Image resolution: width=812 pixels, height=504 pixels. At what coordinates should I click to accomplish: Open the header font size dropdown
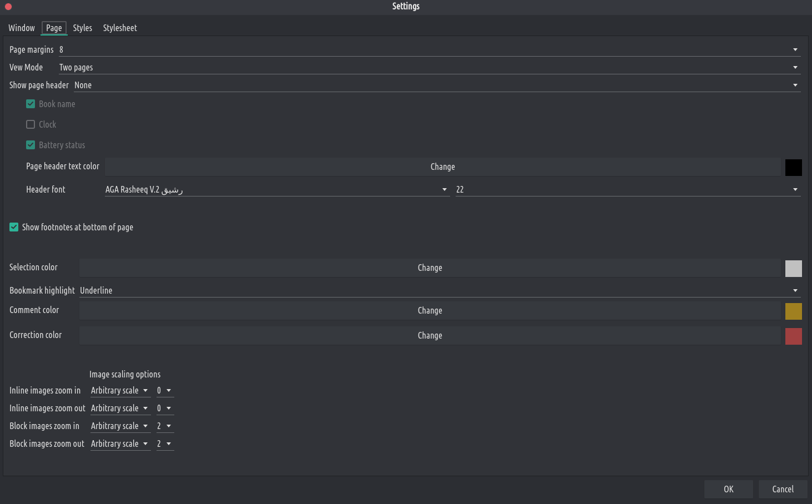pyautogui.click(x=627, y=190)
